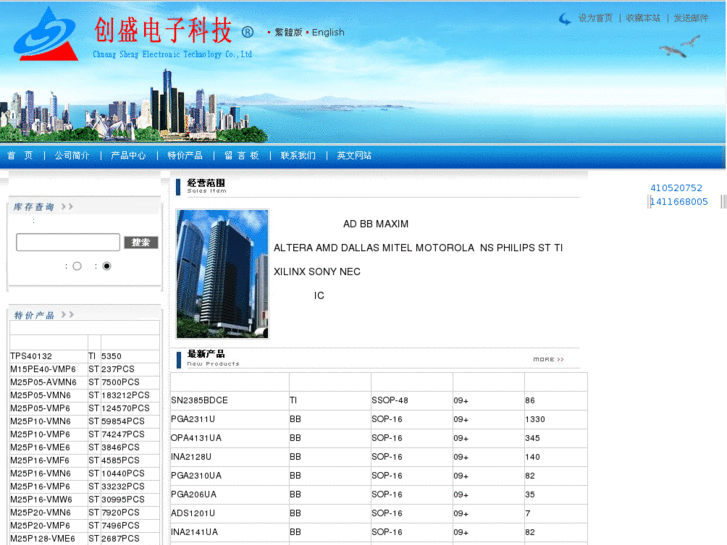The image size is (727, 545).
Task: Select M25P16-VMW6 row entry
Action: (41, 499)
